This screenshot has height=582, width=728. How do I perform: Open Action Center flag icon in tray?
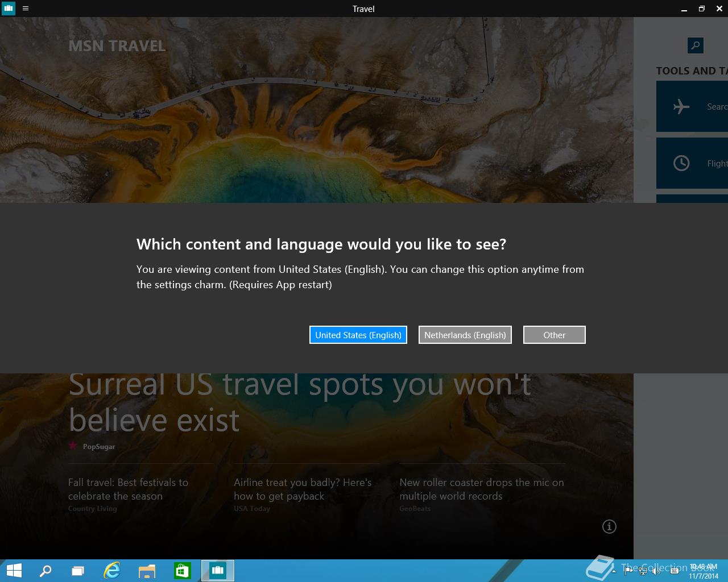point(628,571)
